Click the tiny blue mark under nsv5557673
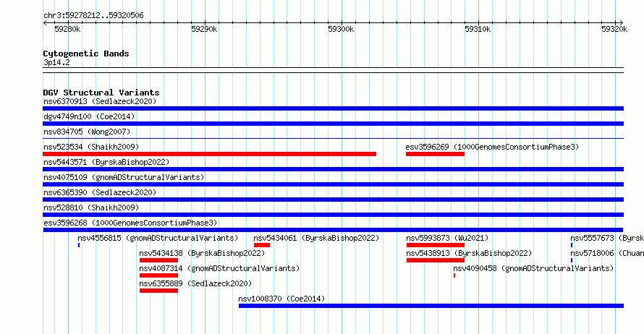Image resolution: width=644 pixels, height=334 pixels. [572, 245]
